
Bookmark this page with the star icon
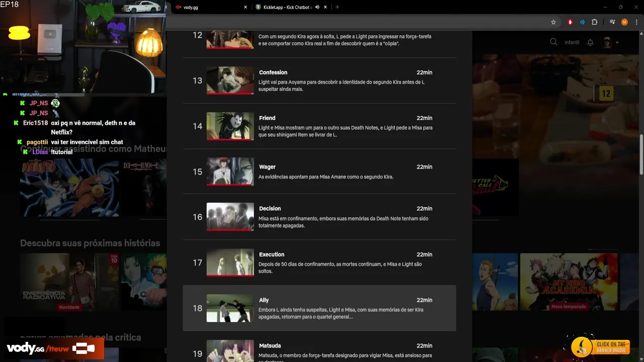click(553, 22)
